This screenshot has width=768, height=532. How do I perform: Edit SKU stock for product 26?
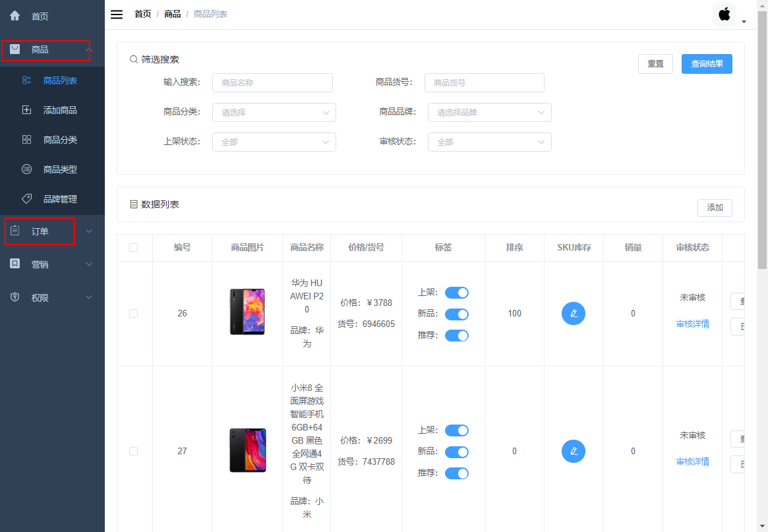coord(574,313)
